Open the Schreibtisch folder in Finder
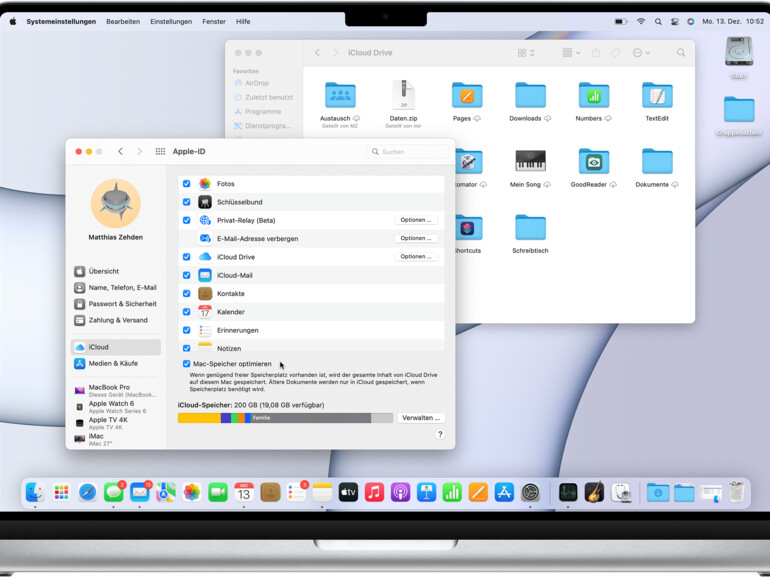The width and height of the screenshot is (770, 578). pos(530,227)
